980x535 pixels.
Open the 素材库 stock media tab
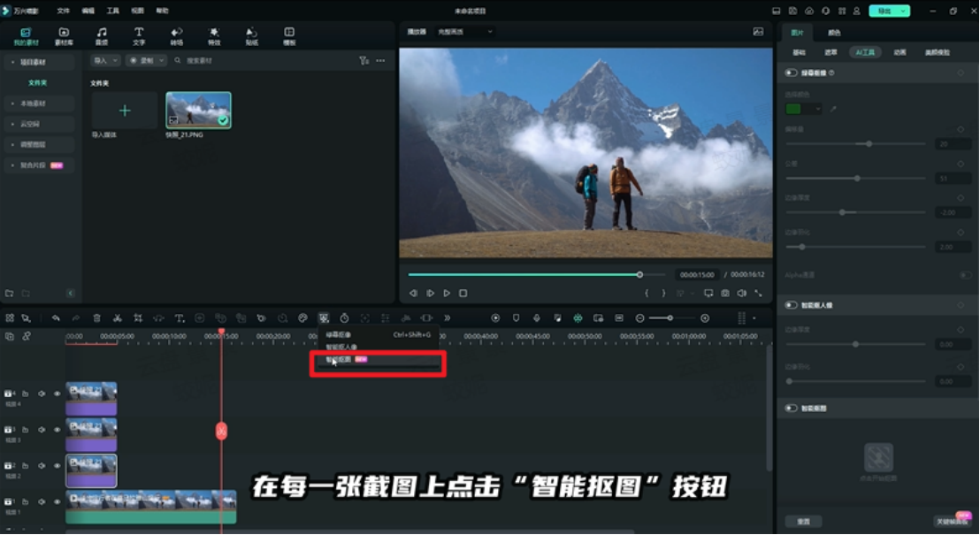(64, 36)
